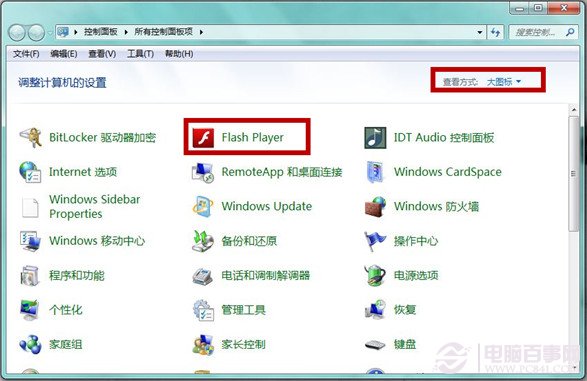Click the 管理工具 link text
The image size is (587, 381).
[243, 310]
